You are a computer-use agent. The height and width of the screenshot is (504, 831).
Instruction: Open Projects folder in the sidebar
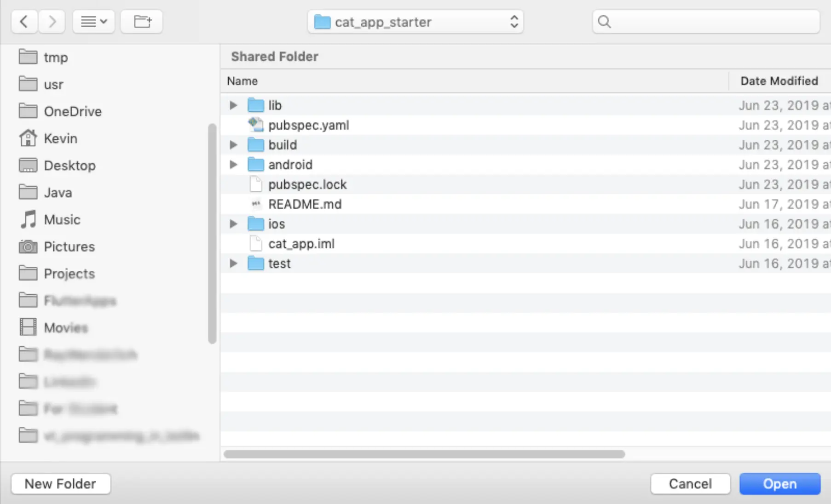(57, 274)
